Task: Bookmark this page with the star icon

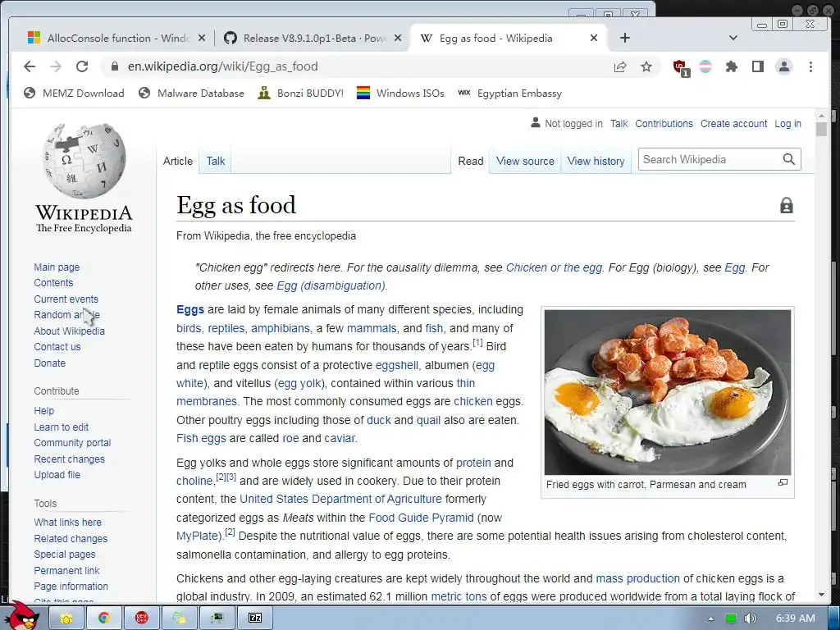Action: [x=646, y=66]
